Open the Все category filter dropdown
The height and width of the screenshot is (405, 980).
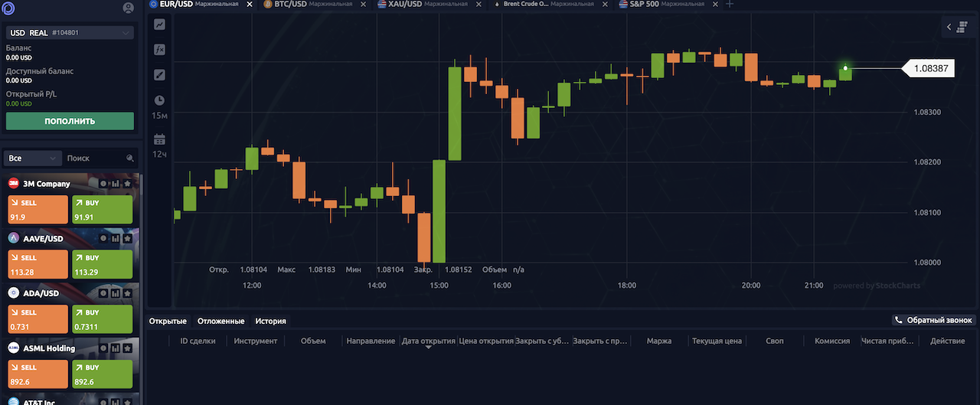click(33, 158)
